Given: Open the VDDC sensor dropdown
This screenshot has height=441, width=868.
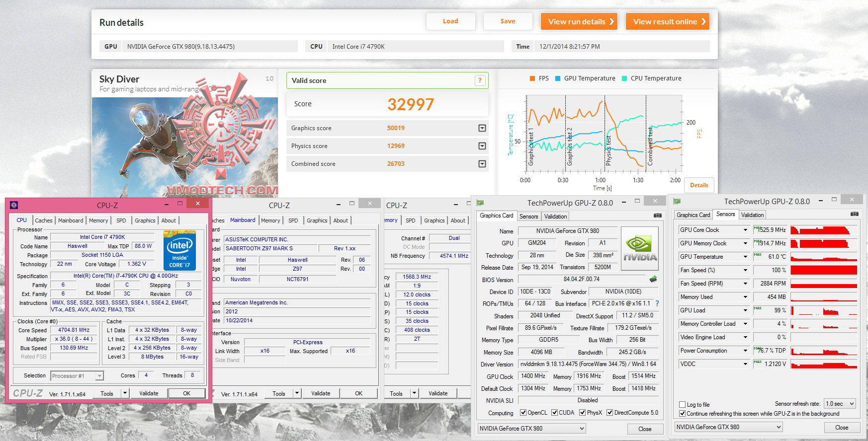Looking at the screenshot, I should 745,364.
